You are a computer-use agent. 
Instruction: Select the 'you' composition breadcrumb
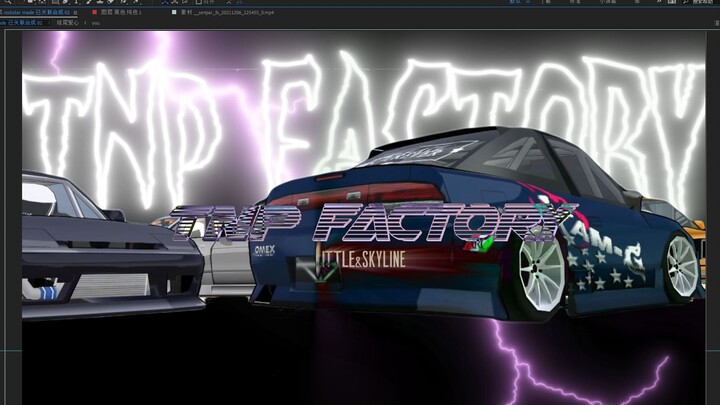[x=96, y=22]
